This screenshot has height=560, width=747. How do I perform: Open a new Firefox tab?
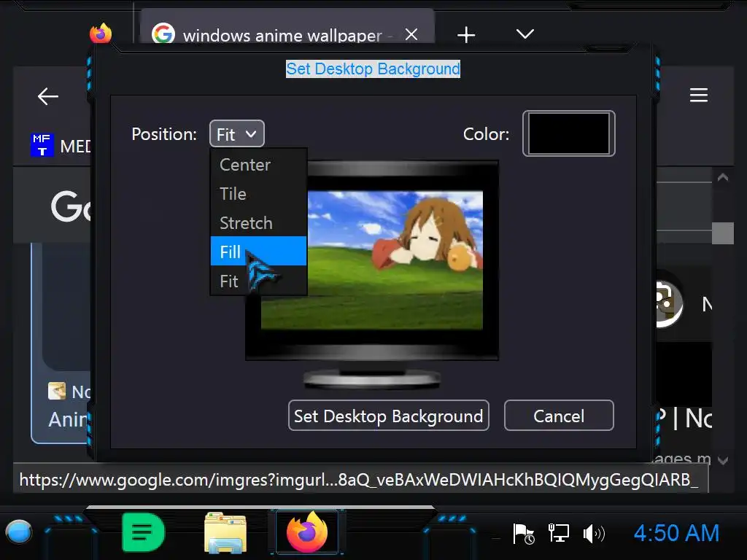pos(466,35)
